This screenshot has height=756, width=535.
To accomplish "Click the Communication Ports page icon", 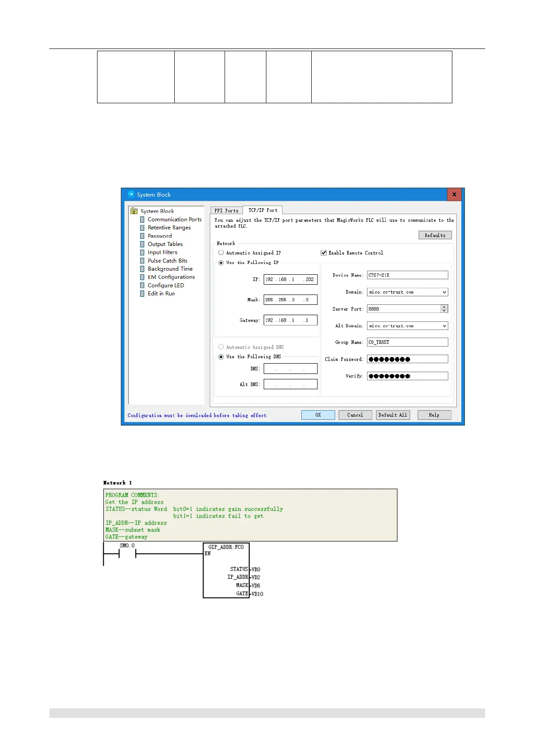I will coord(142,220).
